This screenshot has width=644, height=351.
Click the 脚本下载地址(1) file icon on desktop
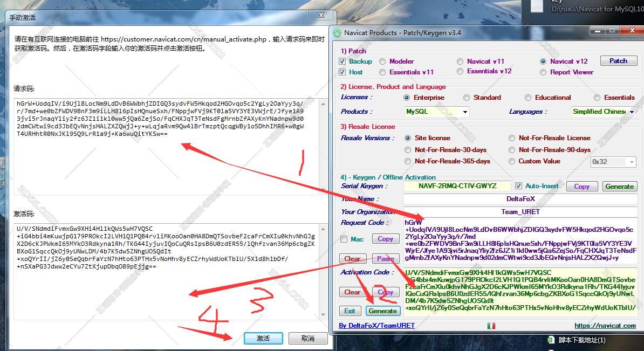(551, 340)
